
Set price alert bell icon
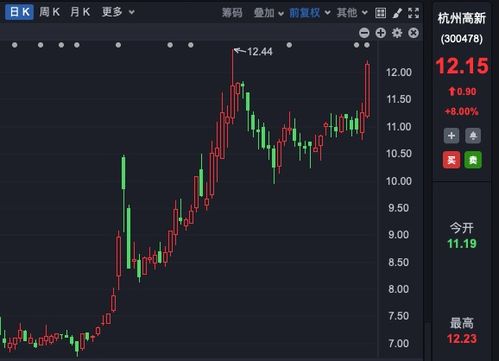click(473, 136)
